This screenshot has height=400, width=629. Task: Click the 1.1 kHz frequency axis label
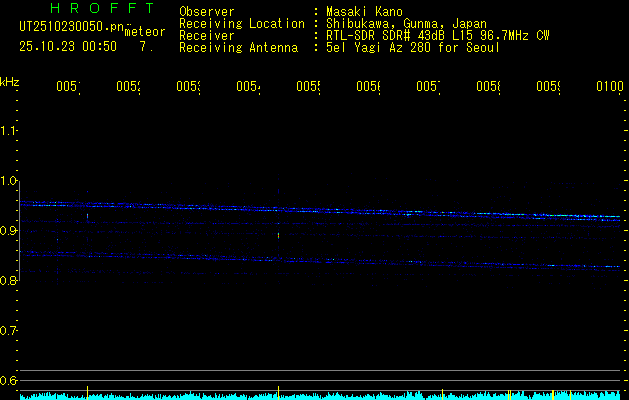(x=8, y=131)
